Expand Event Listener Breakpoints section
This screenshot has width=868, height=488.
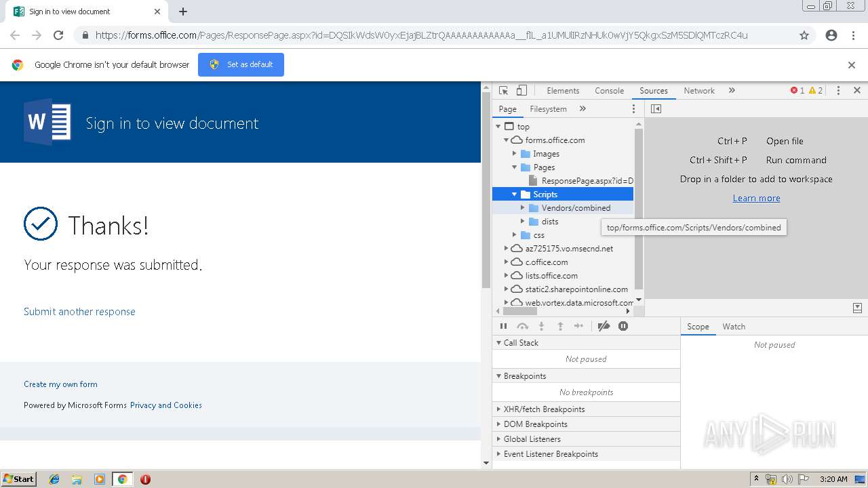(x=586, y=454)
